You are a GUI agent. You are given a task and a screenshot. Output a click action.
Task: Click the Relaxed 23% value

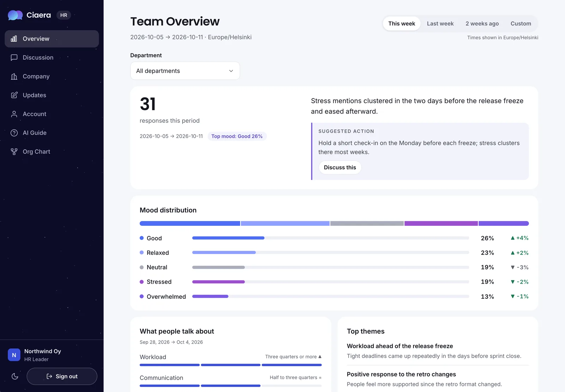coord(487,253)
